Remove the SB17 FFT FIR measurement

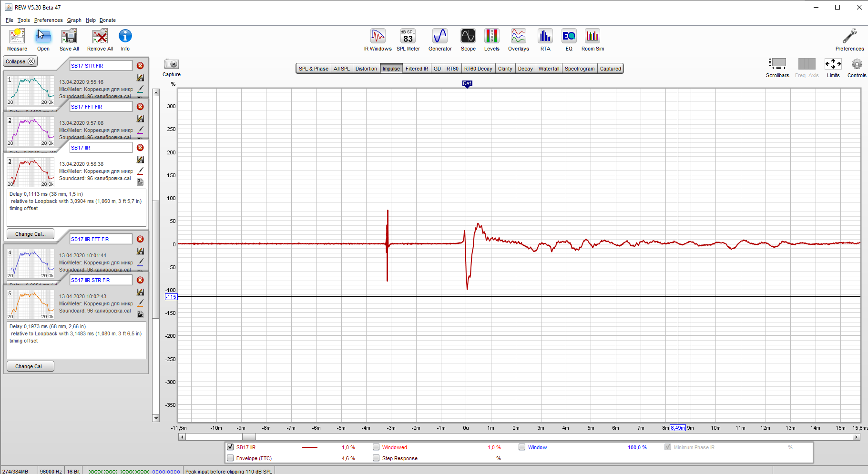pyautogui.click(x=140, y=107)
